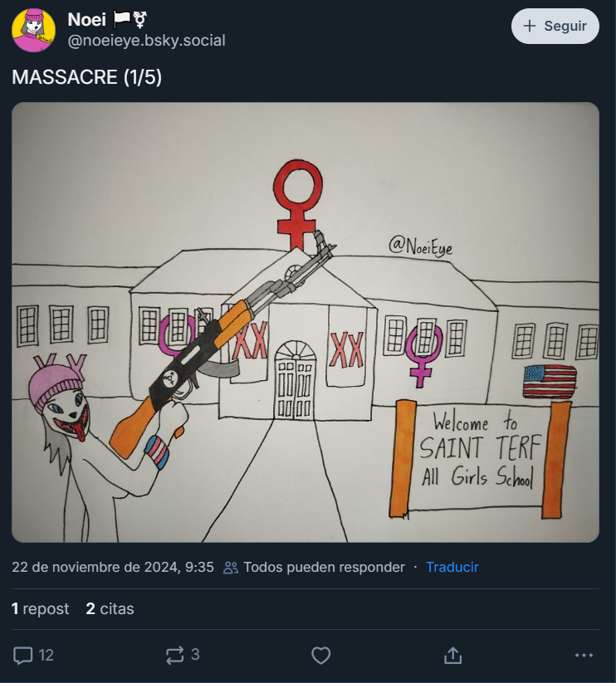The image size is (616, 683).
Task: Click the post date 22 de noviembre
Action: [113, 567]
